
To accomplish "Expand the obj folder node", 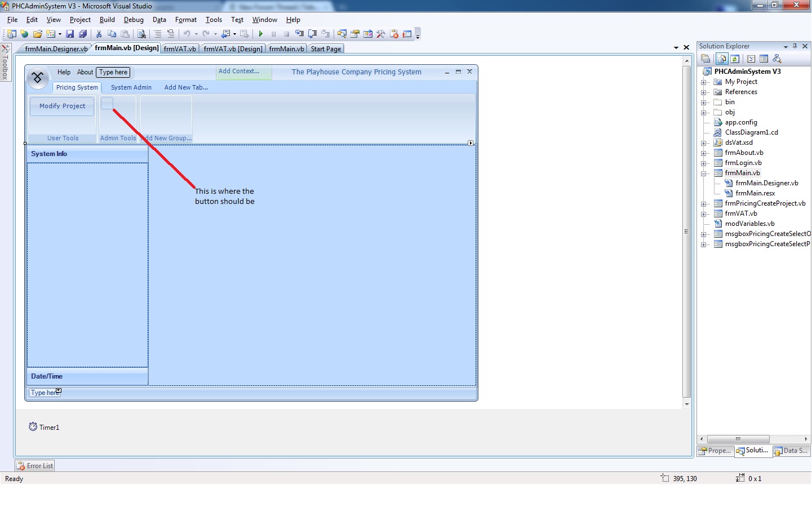I will (x=704, y=113).
